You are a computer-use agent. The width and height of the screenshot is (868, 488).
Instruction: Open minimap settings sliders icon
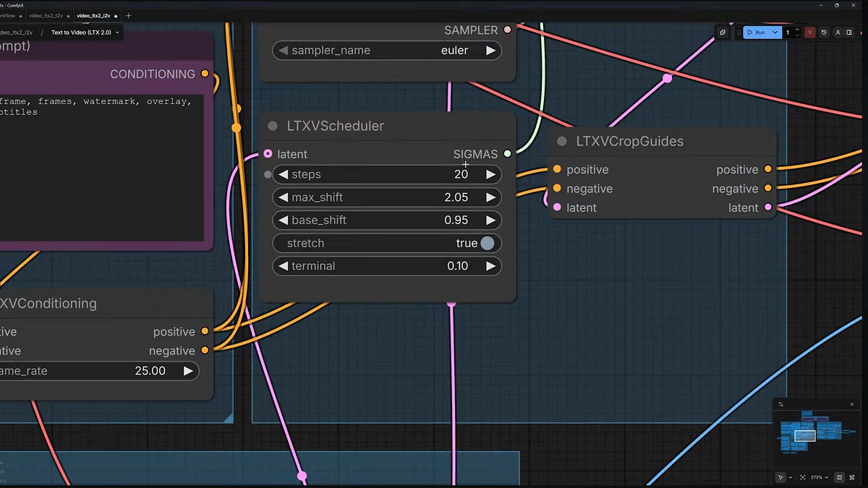click(x=780, y=404)
